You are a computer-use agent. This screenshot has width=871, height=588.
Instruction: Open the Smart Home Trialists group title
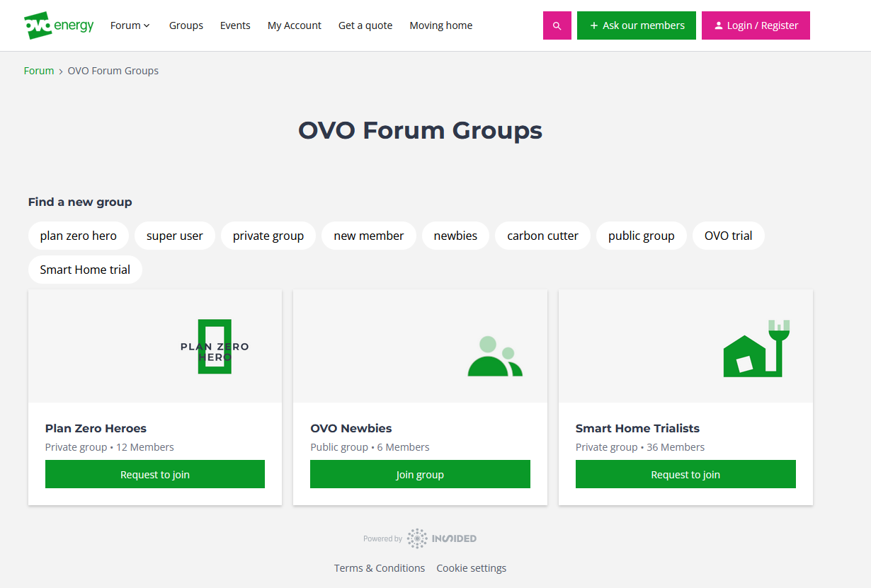637,428
